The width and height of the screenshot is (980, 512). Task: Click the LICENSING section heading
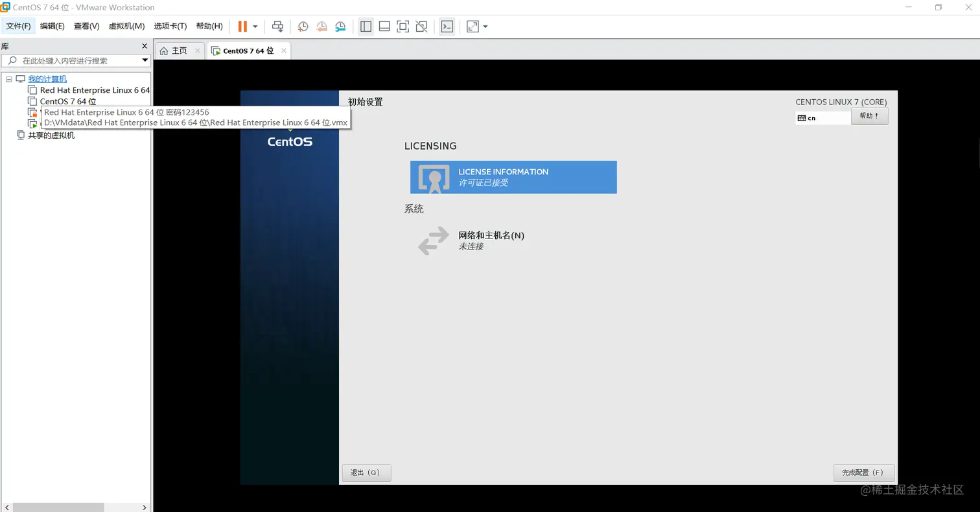(430, 146)
